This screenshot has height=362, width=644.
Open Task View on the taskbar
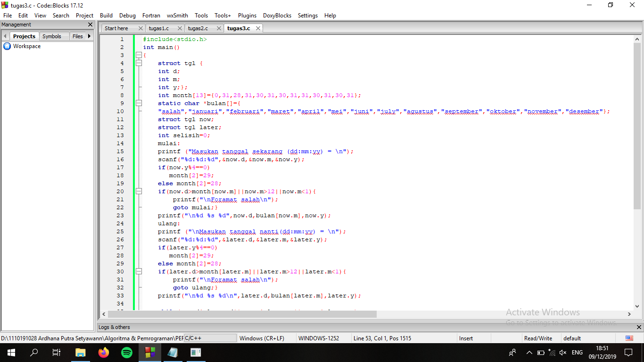click(57, 353)
